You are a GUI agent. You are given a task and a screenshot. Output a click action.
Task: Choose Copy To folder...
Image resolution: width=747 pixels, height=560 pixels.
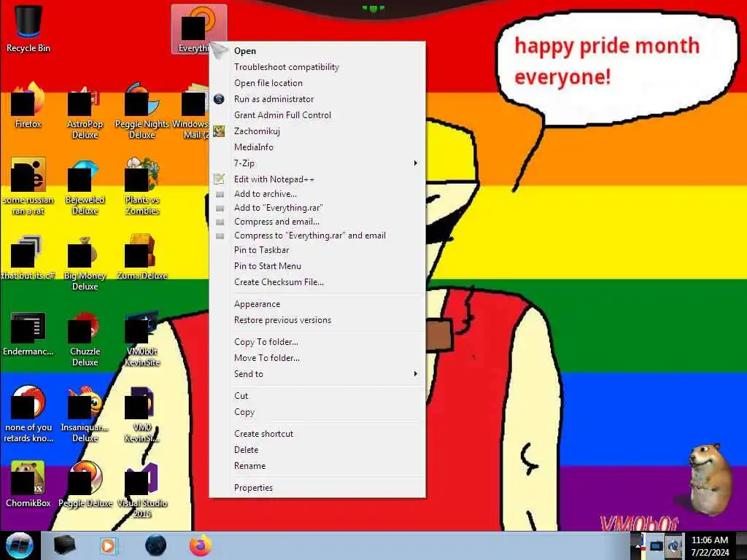tap(317, 342)
